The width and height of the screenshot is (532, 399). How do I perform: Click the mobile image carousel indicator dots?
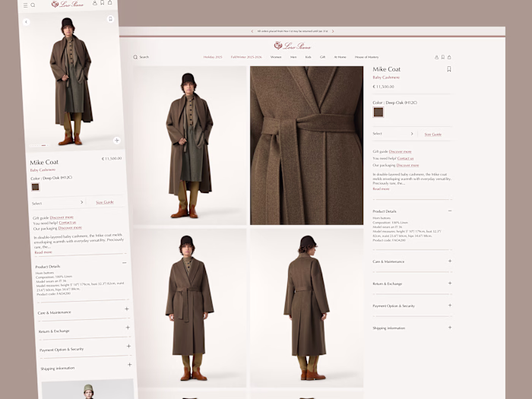(x=39, y=145)
